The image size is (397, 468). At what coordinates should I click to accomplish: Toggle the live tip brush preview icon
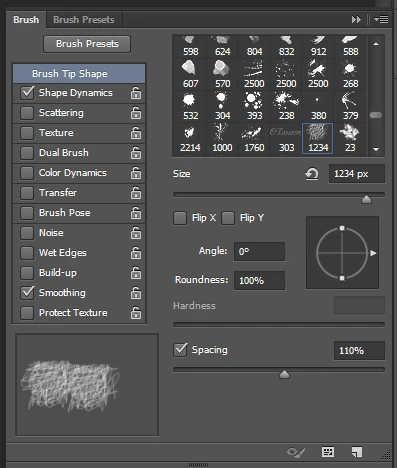point(296,452)
